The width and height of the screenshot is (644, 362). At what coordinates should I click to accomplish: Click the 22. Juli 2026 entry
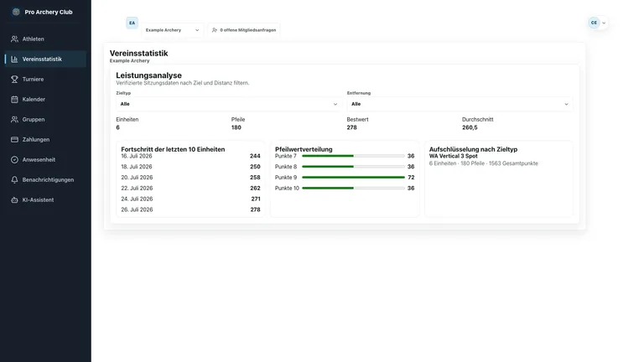[x=190, y=188]
